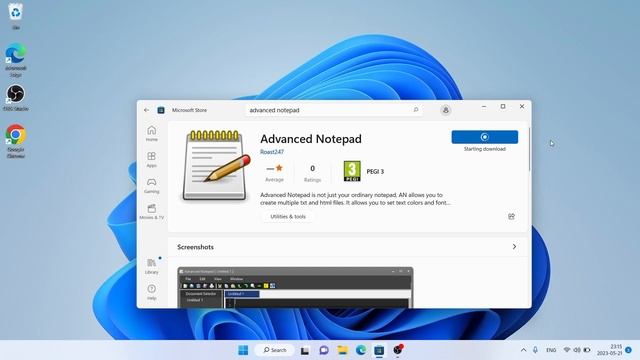Screen dimensions: 640x360
Task: Click the volume speaker tray icon
Action: coord(577,350)
